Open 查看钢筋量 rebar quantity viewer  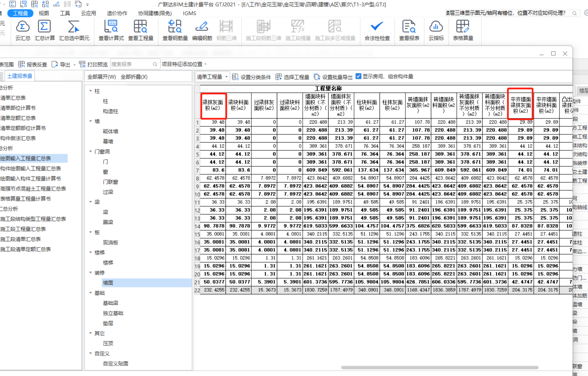point(175,31)
